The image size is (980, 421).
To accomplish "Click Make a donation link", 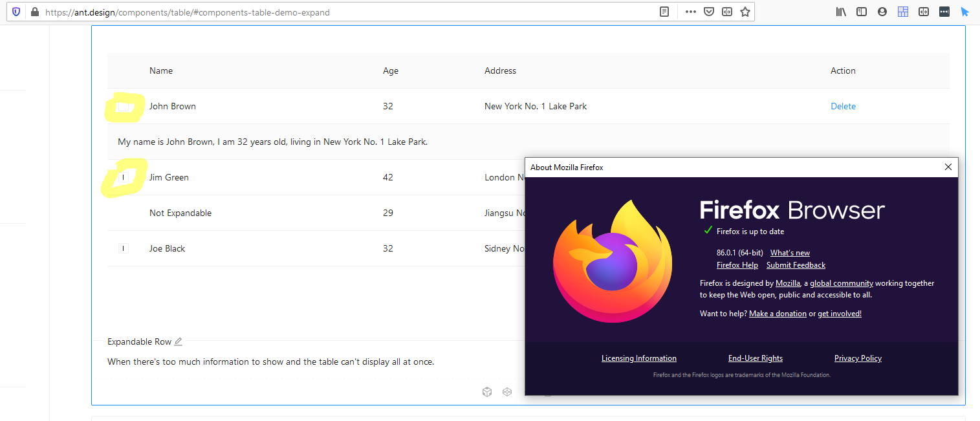I will (x=778, y=314).
